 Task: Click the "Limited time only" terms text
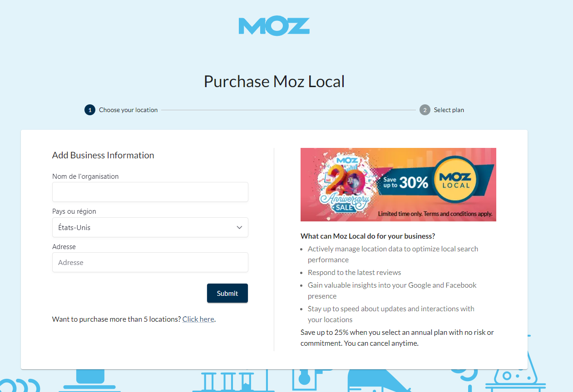[435, 214]
